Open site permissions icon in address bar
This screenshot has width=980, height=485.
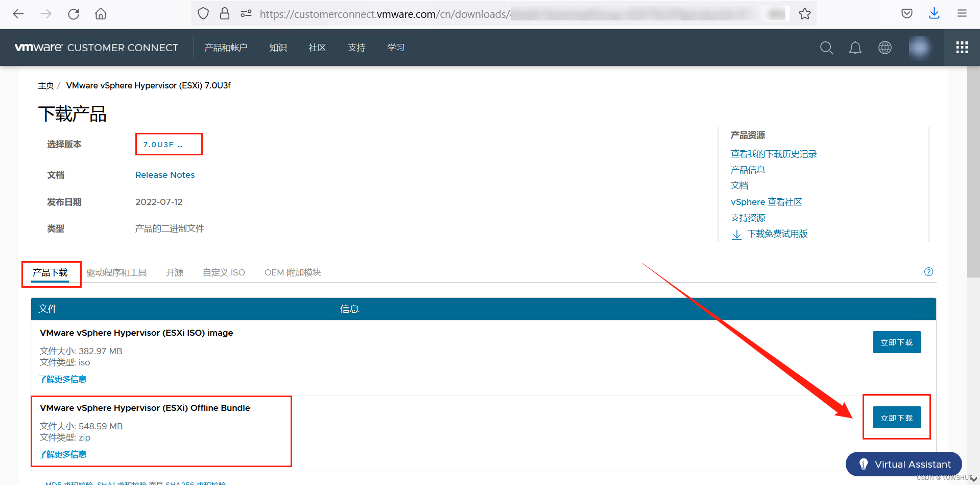click(246, 14)
